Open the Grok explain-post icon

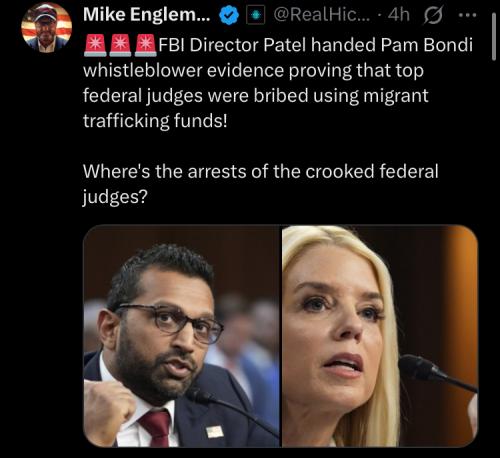click(433, 15)
